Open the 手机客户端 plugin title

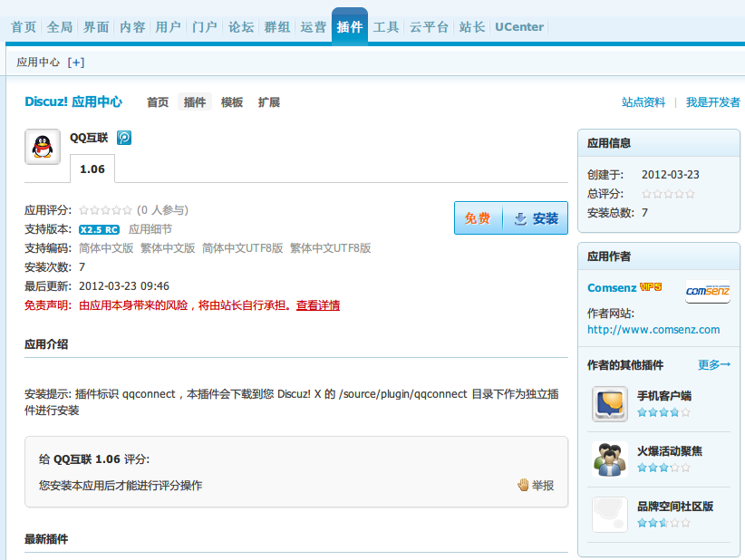click(x=664, y=396)
